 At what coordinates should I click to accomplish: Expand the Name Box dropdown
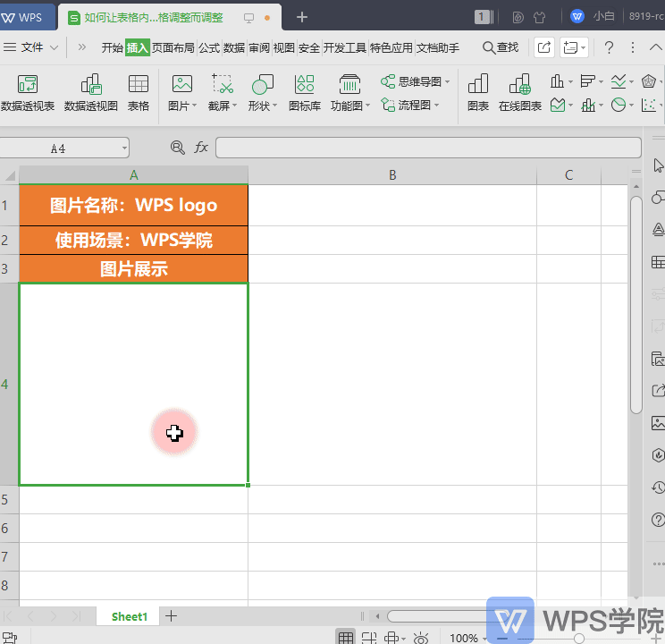tap(124, 148)
